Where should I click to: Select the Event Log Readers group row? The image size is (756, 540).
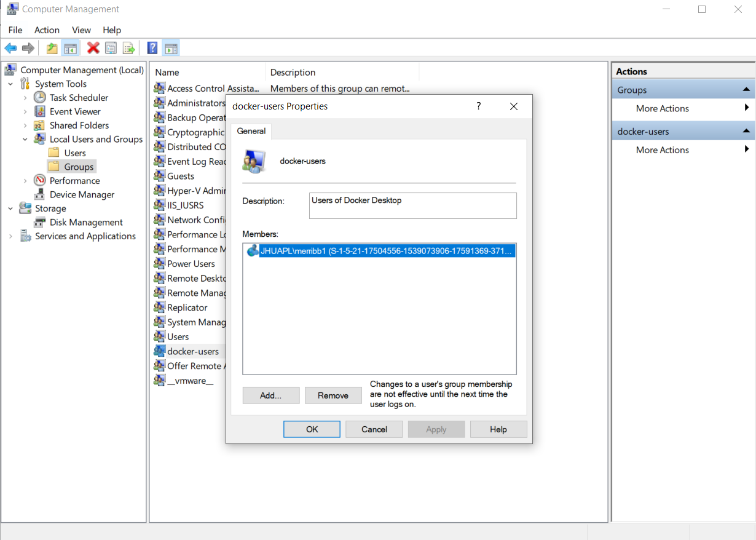196,161
